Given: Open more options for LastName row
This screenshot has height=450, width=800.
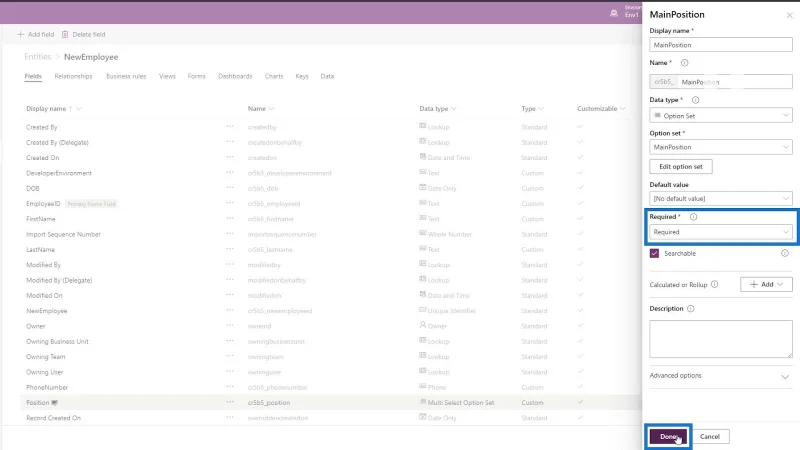Looking at the screenshot, I should coord(230,249).
